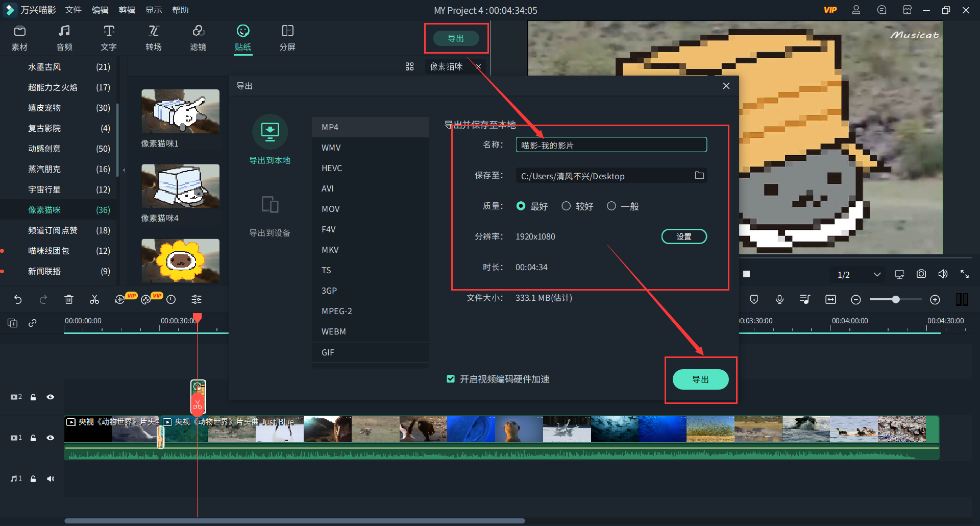Take a snapshot with camera icon
The height and width of the screenshot is (526, 980).
click(921, 274)
